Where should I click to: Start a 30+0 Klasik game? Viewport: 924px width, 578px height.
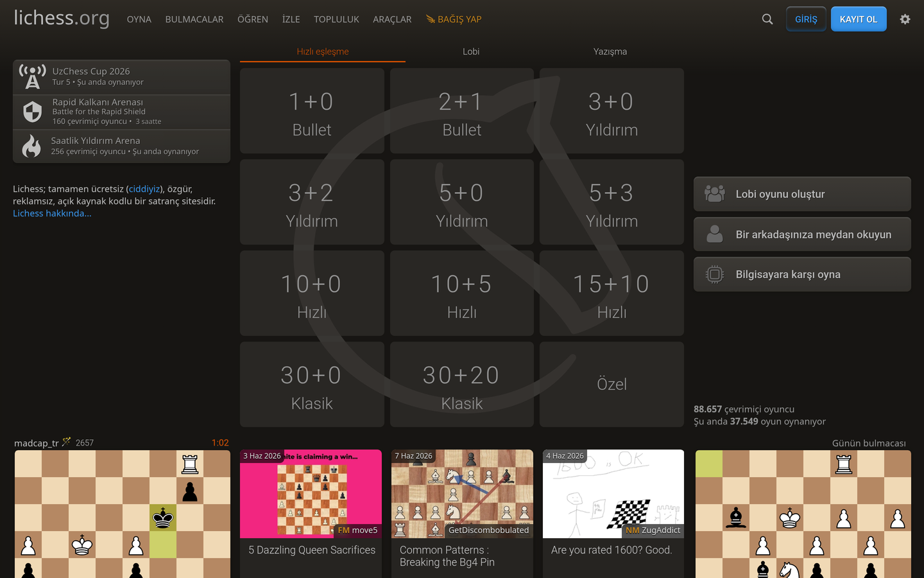312,385
